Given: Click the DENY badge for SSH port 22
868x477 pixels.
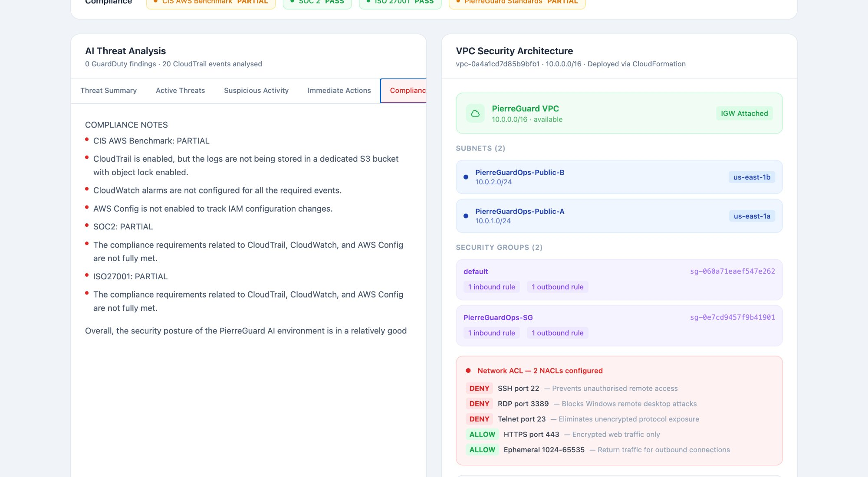Looking at the screenshot, I should point(479,389).
